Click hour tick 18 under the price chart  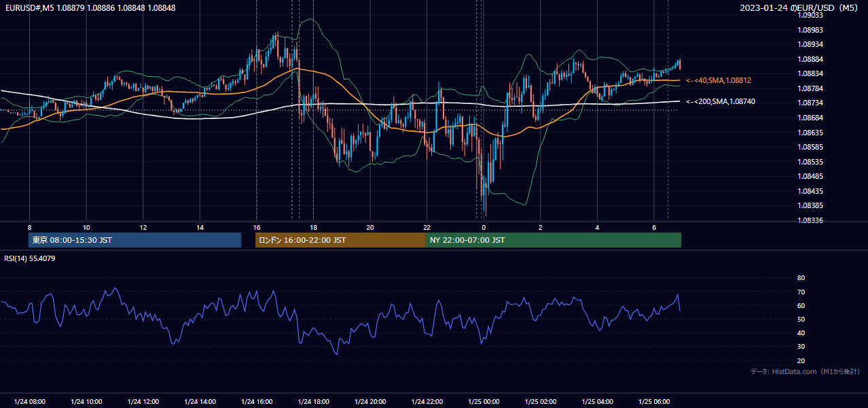313,227
